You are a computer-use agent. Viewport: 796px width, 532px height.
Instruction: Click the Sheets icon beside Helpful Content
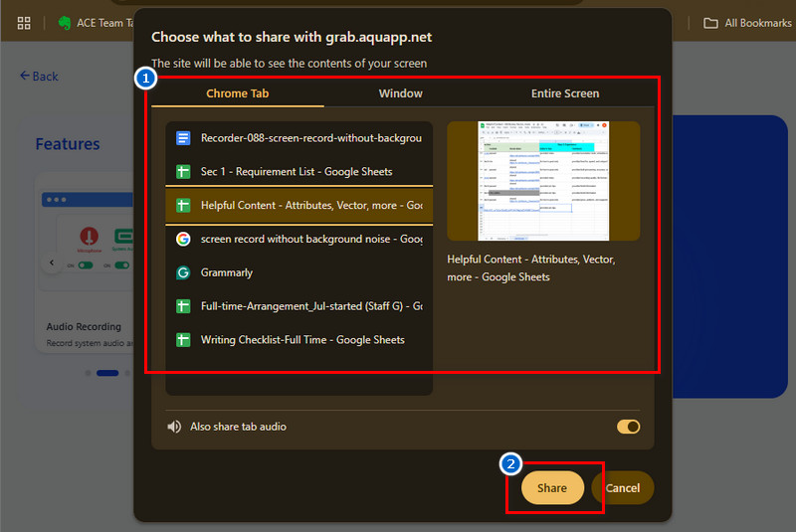pyautogui.click(x=183, y=206)
